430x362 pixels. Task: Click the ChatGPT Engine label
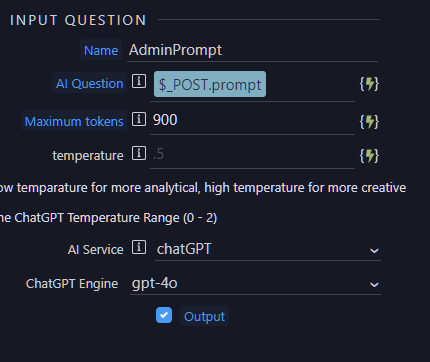[x=72, y=284]
